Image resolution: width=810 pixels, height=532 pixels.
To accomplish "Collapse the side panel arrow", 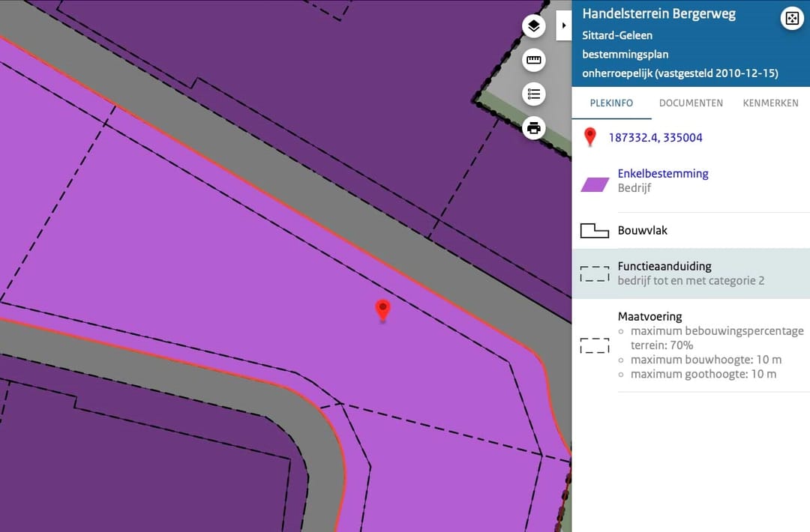I will 563,25.
